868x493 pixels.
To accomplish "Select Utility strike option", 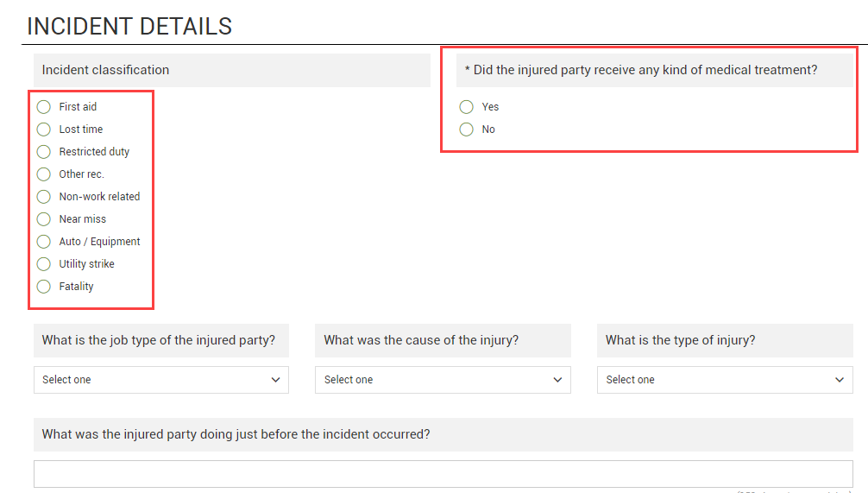I will [x=44, y=264].
